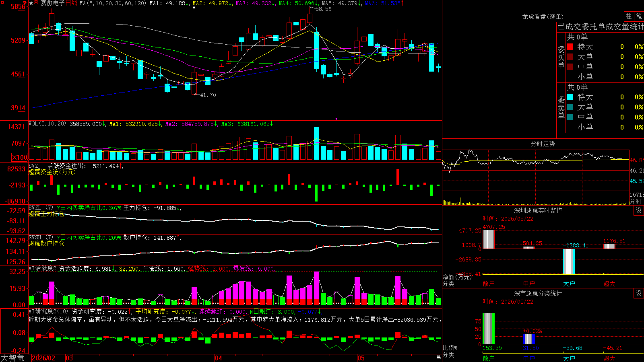Click the MA(5,10,20,30,60,120) indicator label
Viewport: 644px width, 362px height.
pos(113,3)
